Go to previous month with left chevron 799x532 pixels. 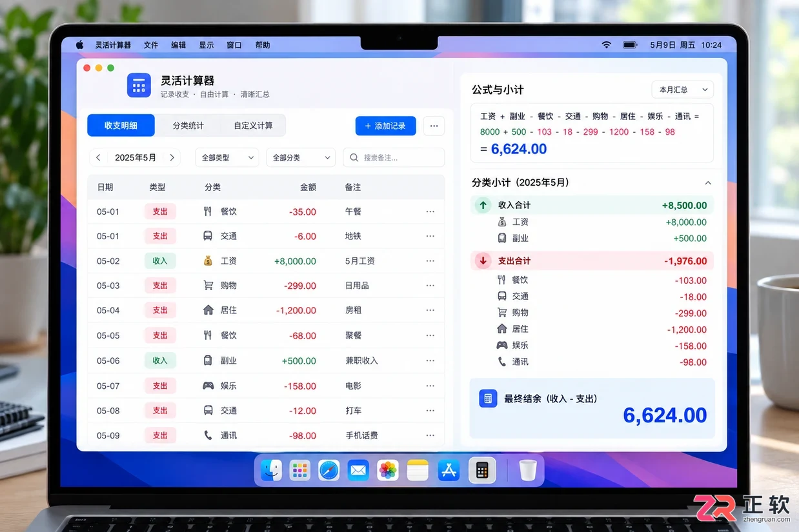98,157
